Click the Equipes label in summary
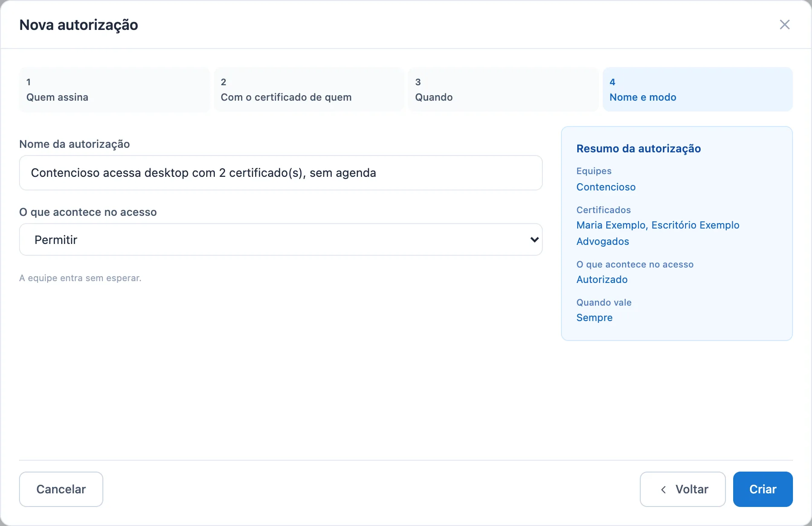The width and height of the screenshot is (812, 526). 594,171
